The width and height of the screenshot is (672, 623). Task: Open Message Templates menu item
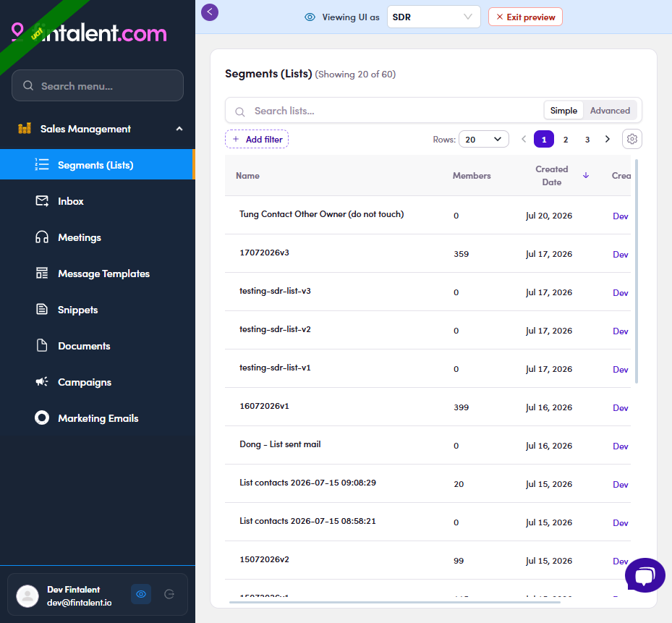tap(98, 274)
